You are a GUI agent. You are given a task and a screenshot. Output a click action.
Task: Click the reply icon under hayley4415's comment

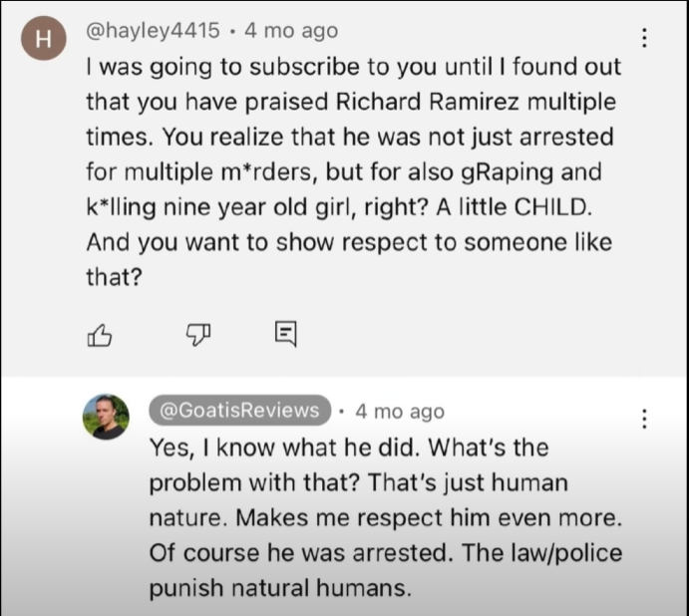point(284,335)
